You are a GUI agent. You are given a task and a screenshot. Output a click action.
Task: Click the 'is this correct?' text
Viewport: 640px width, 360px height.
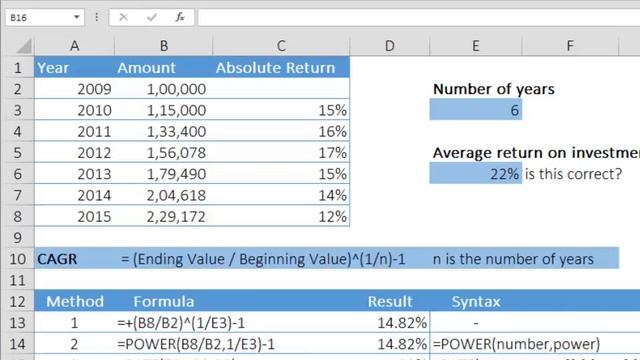click(573, 174)
